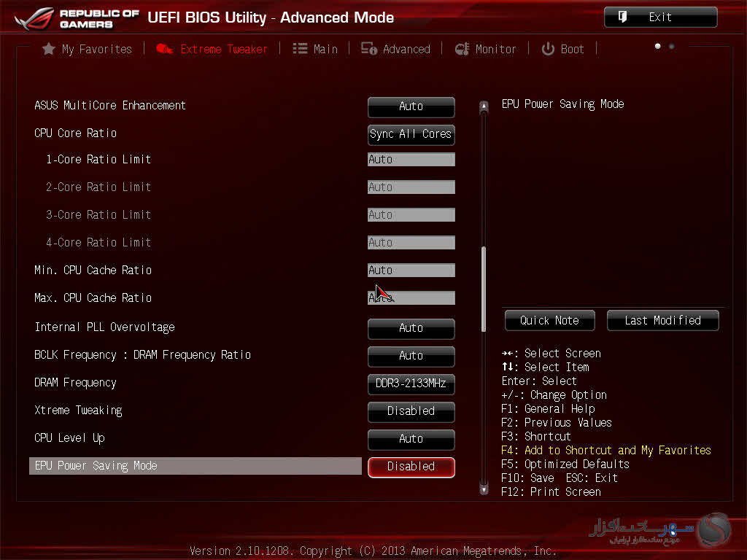Expand the Internal PLL Overvoltage options
747x560 pixels.
coord(411,328)
